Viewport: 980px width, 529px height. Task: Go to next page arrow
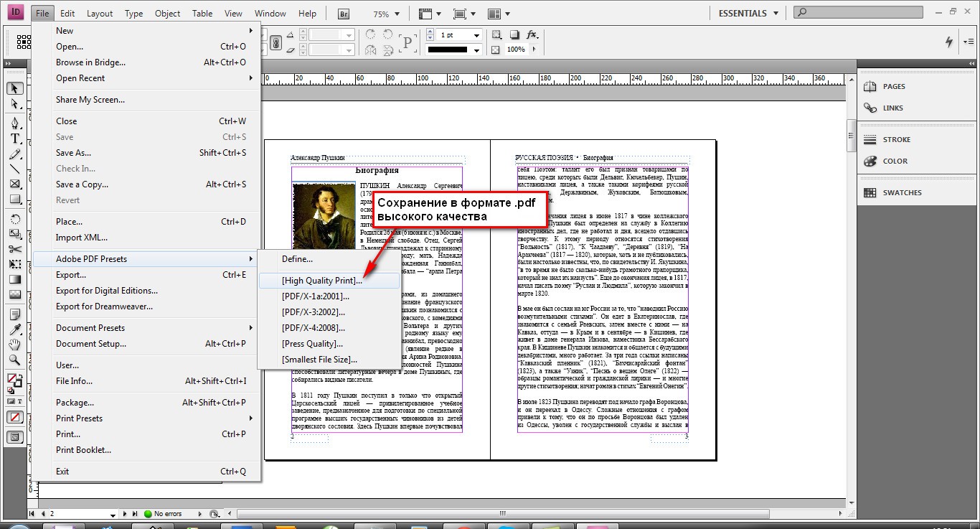point(126,514)
